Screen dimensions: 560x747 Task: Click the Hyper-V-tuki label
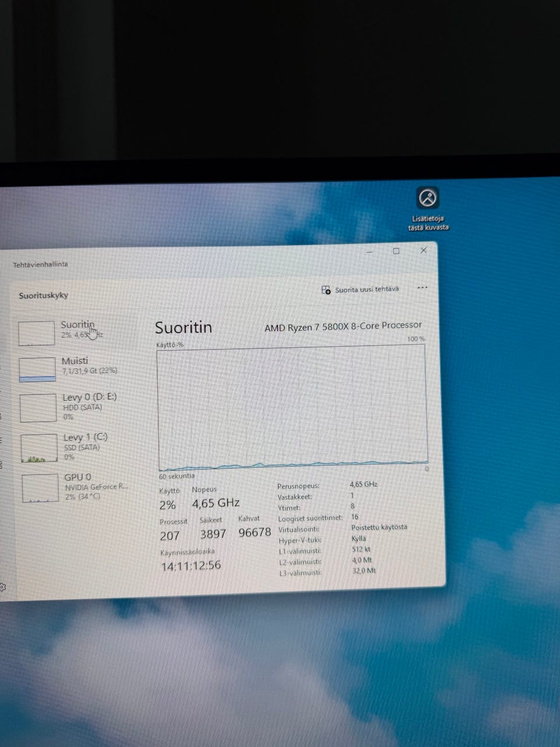click(x=300, y=540)
